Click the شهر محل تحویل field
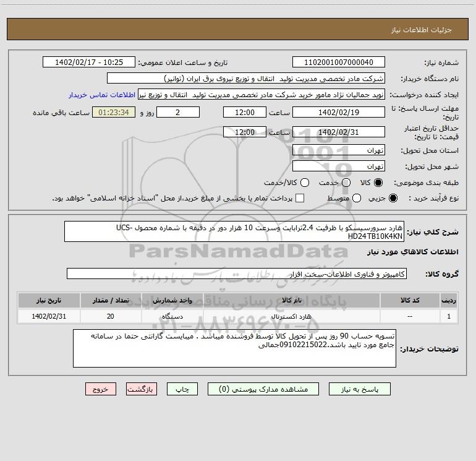The height and width of the screenshot is (461, 476). tap(339, 166)
